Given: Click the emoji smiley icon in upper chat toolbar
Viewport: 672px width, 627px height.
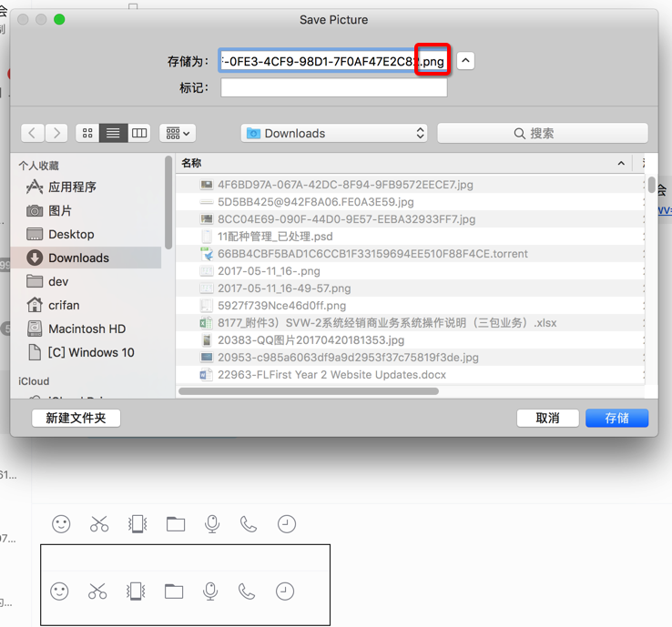Looking at the screenshot, I should pos(61,524).
